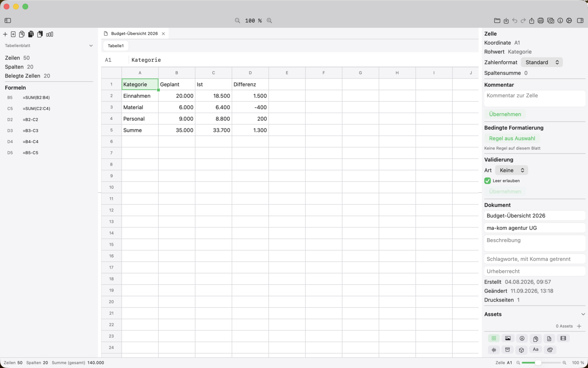Click Übernehmen under the Kommentar field
Screen dimensions: 588x368
click(x=505, y=114)
